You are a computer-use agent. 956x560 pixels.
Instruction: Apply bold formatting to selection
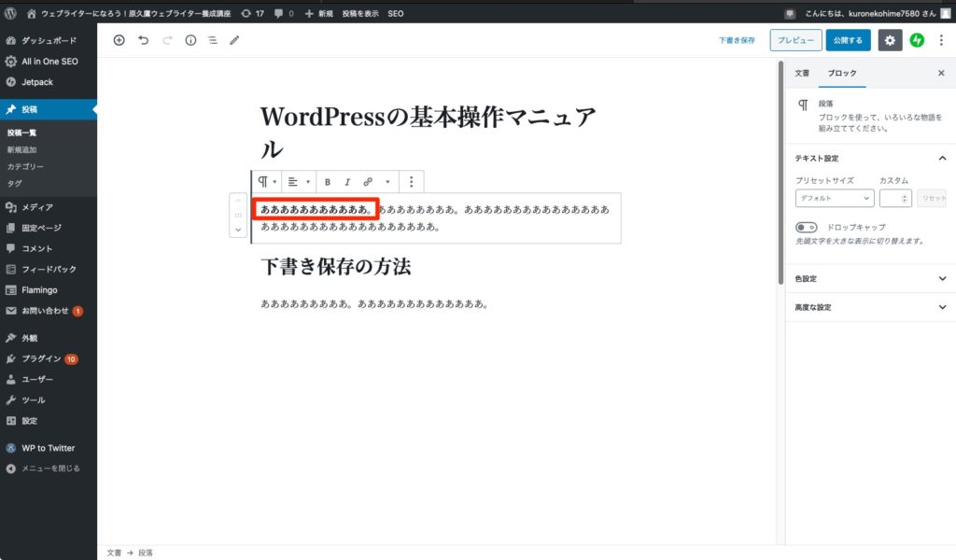click(x=328, y=182)
